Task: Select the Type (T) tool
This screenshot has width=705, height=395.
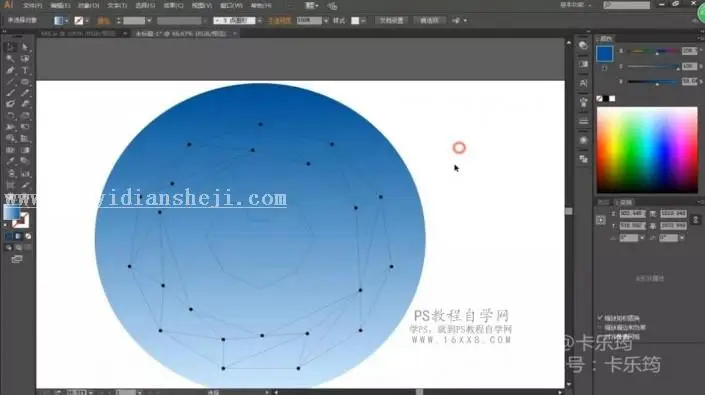Action: pyautogui.click(x=25, y=70)
